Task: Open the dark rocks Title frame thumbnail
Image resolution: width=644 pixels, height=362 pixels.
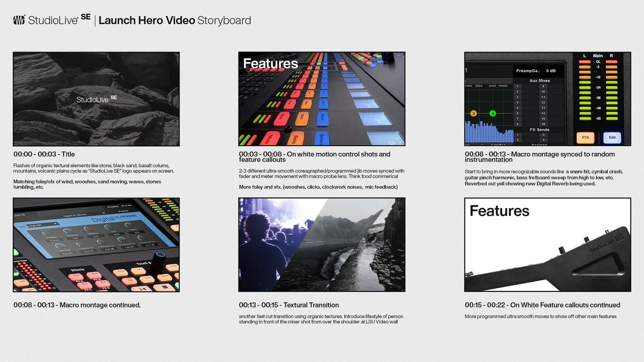Action: tap(96, 99)
